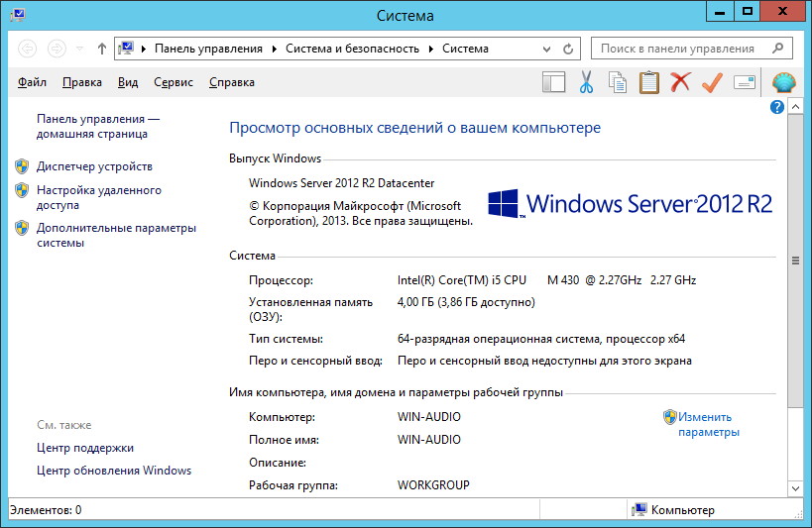Image resolution: width=812 pixels, height=528 pixels.
Task: Click the orange checkmark icon
Action: click(713, 82)
